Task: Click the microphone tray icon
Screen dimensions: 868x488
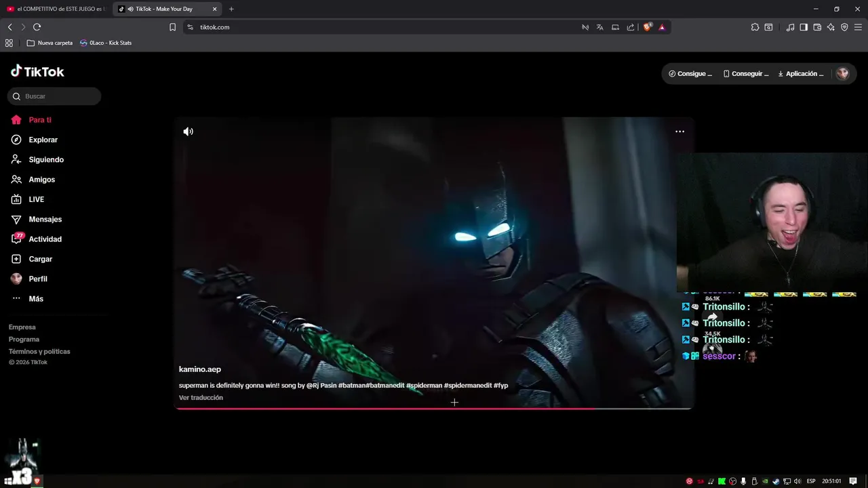Action: point(743,481)
